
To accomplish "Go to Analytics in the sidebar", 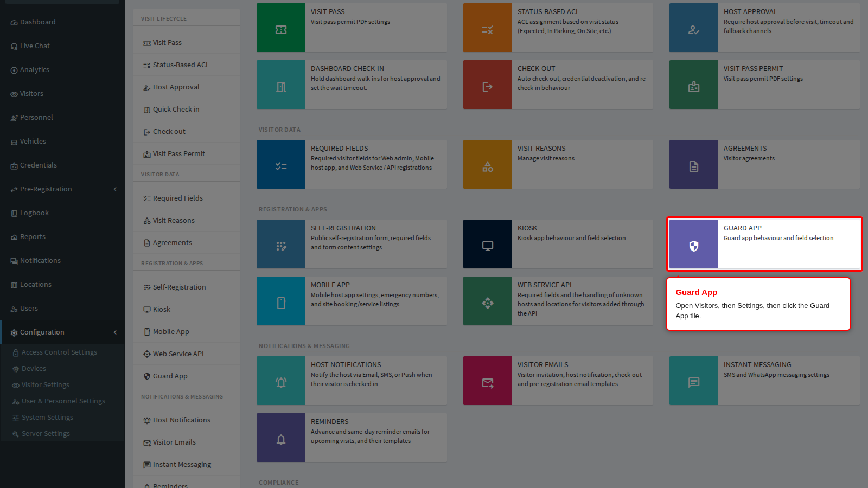I will pyautogui.click(x=62, y=70).
